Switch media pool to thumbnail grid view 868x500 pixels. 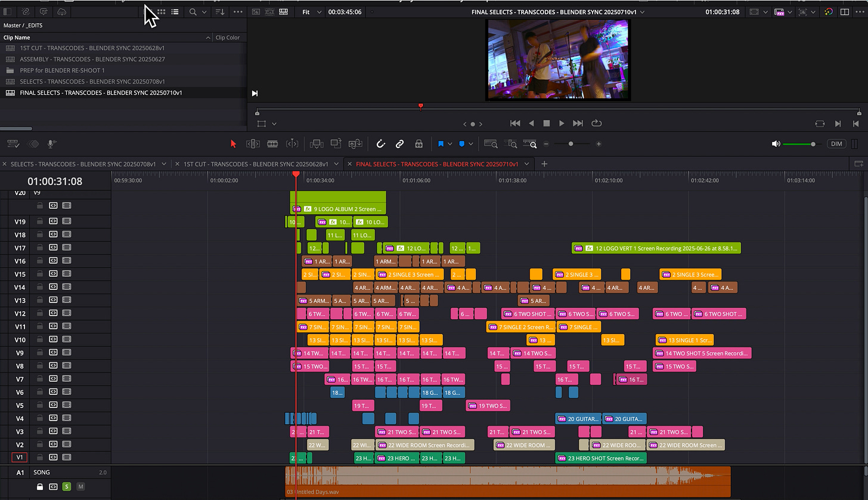point(161,12)
